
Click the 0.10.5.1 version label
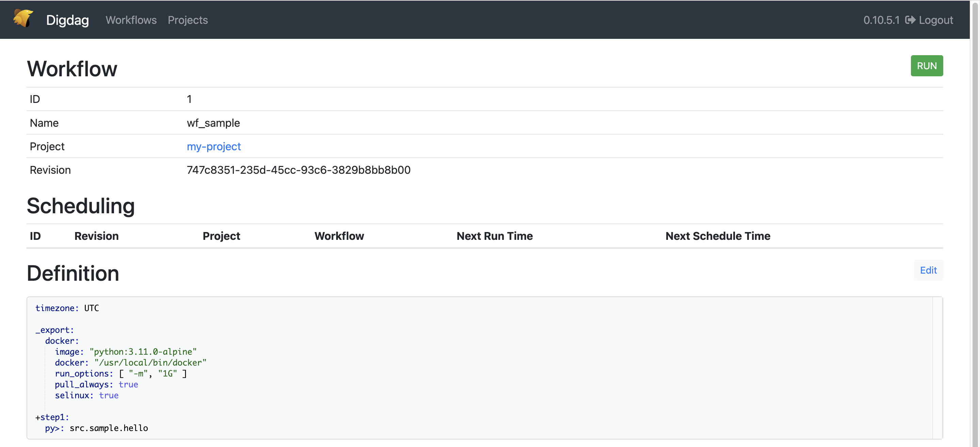[x=881, y=20]
